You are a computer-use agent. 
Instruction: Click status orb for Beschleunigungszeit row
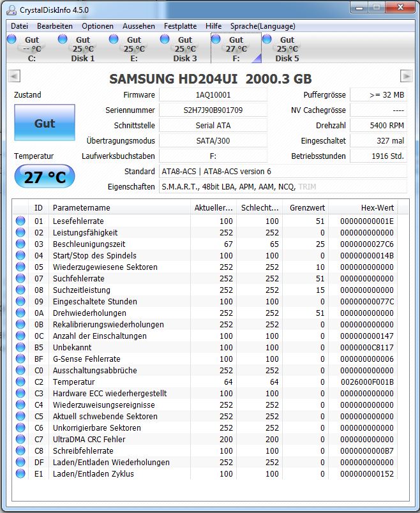coord(20,244)
